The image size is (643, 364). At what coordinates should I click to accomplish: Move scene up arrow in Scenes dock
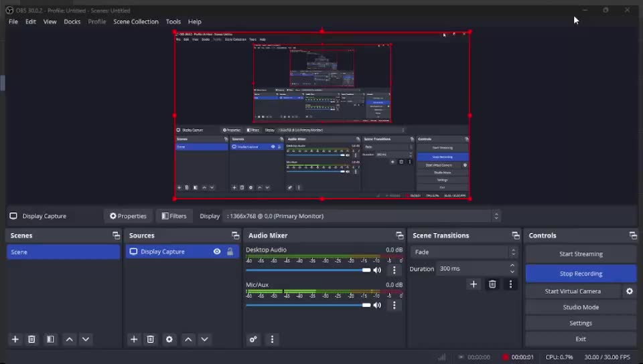click(x=69, y=339)
